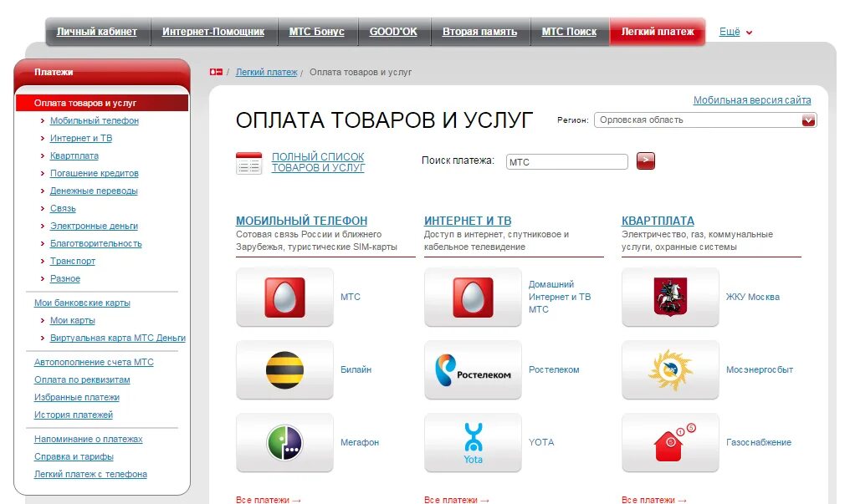This screenshot has height=504, width=850.
Task: Open the ЖКУ Москва coat-of-arms tile
Action: pos(670,297)
